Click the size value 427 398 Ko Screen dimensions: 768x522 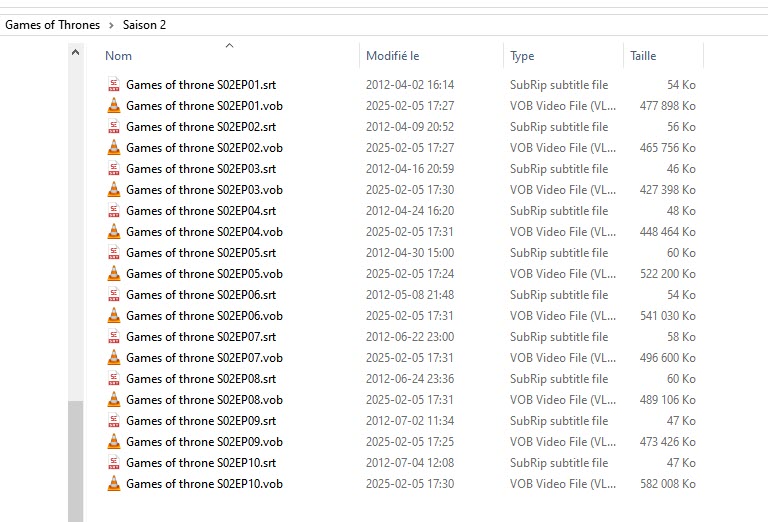[x=668, y=190]
